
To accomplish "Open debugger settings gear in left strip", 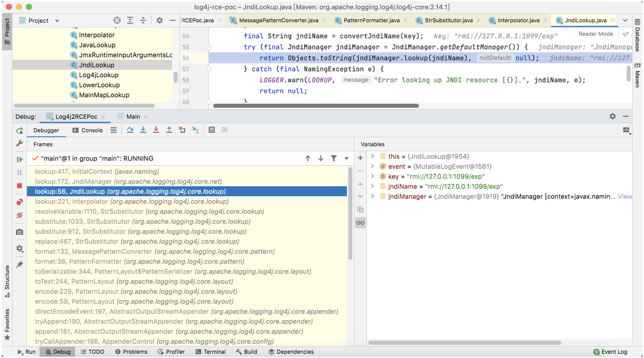I will pos(20,248).
